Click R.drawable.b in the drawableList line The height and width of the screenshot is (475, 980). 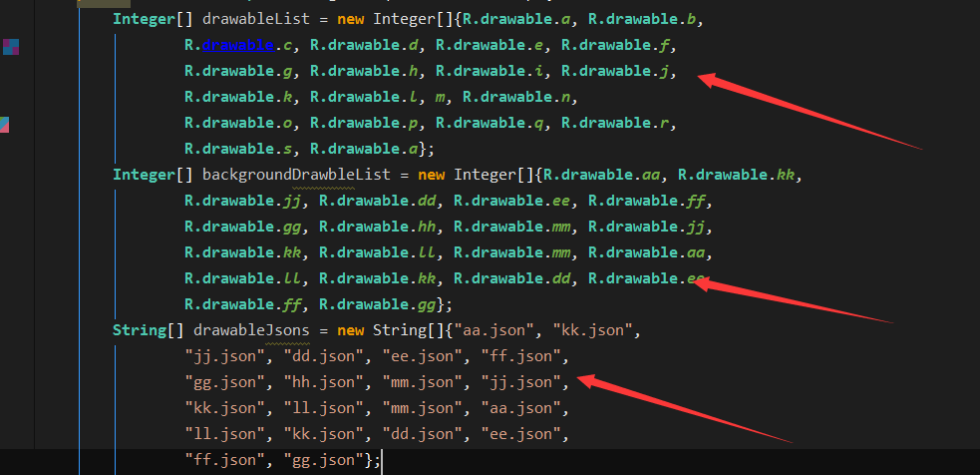coord(642,19)
